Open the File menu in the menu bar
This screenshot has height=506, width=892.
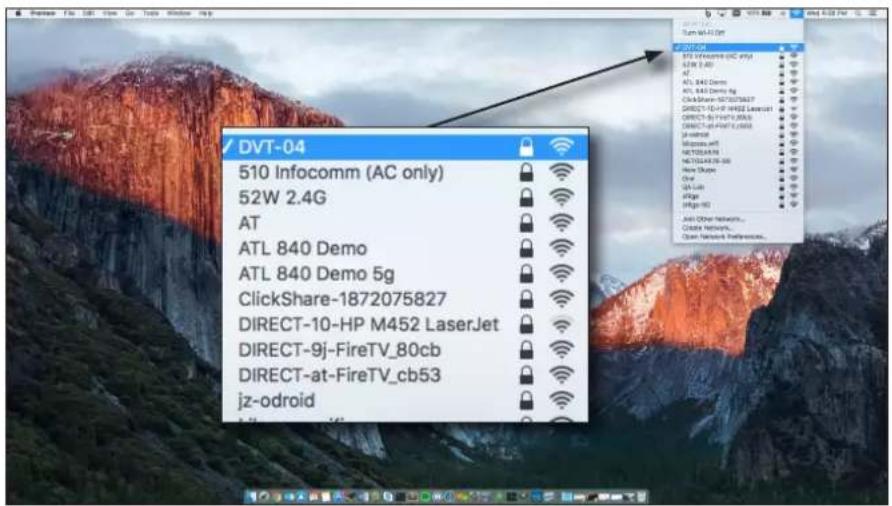(x=69, y=13)
